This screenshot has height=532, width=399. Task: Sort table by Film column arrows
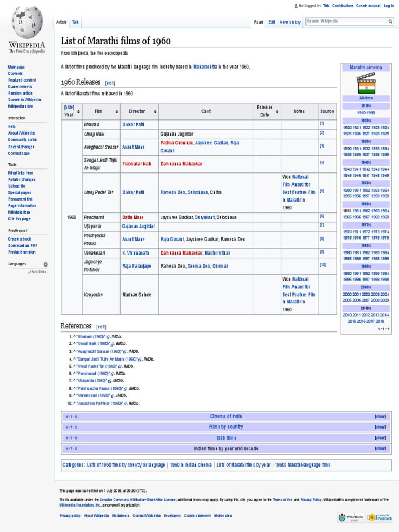117,111
